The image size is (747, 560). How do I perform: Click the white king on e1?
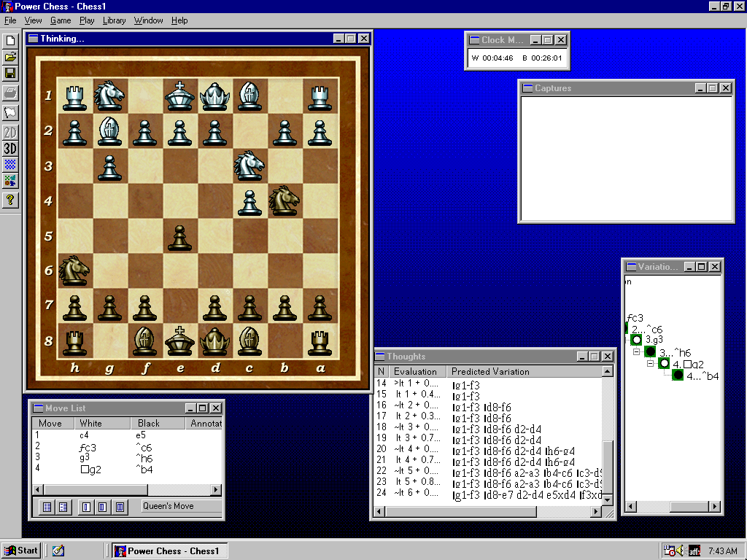(x=179, y=96)
